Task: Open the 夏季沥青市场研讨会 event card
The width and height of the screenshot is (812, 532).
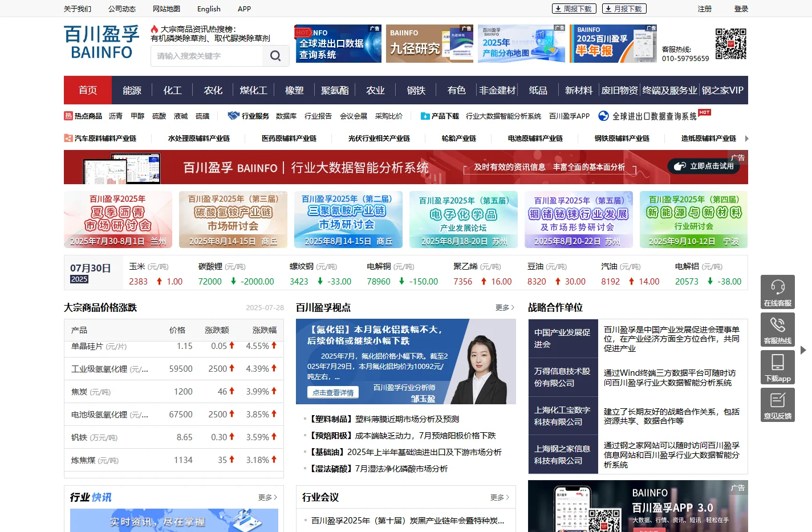Action: click(x=118, y=220)
